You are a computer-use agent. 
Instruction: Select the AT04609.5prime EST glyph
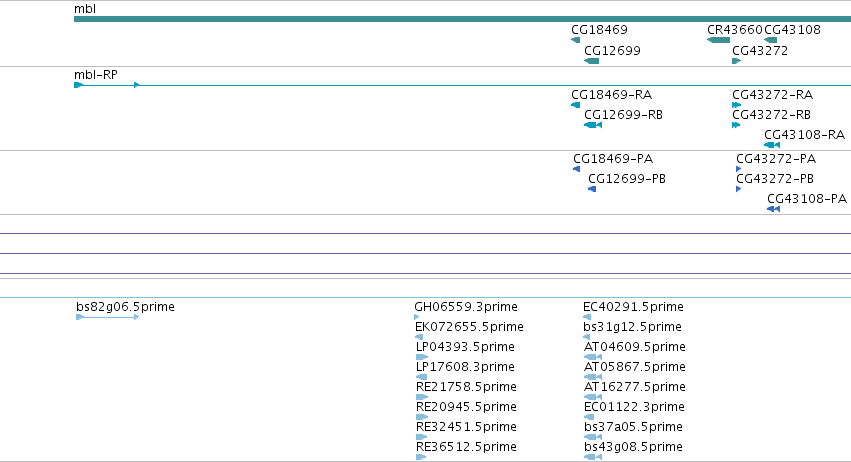(593, 357)
